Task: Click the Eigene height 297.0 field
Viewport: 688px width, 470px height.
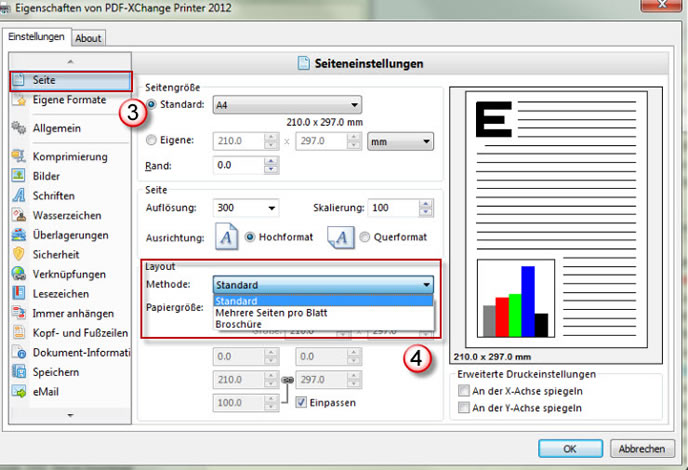Action: [x=321, y=141]
